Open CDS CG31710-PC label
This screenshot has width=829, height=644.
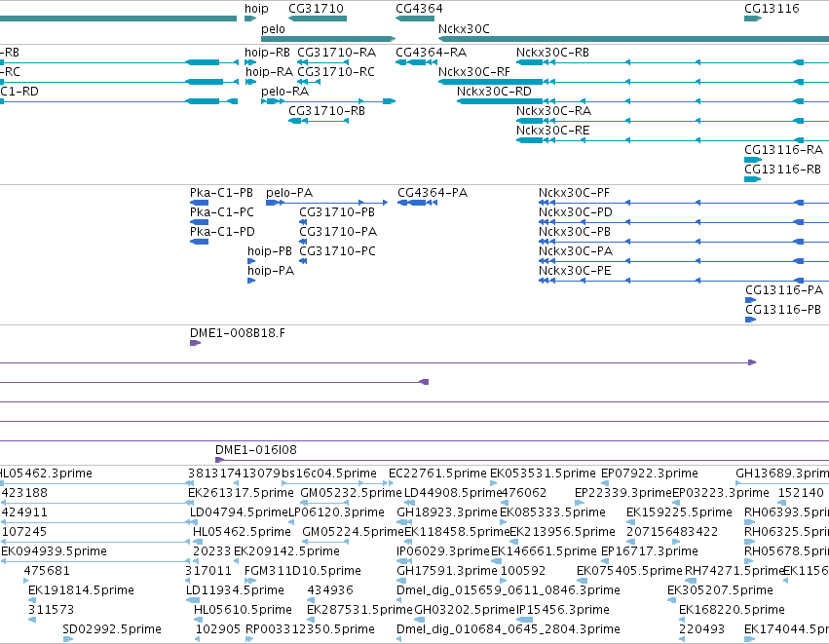[x=337, y=251]
